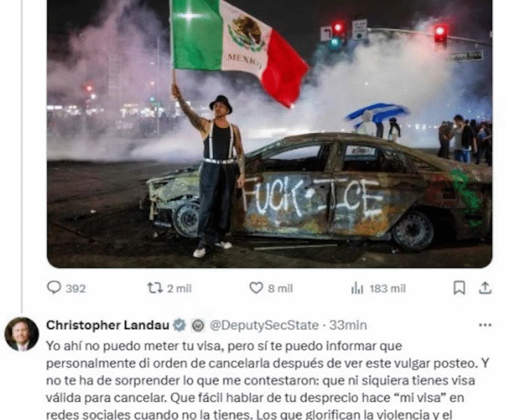This screenshot has width=506, height=420.
Task: Open the three-dot more options menu
Action: point(485,325)
